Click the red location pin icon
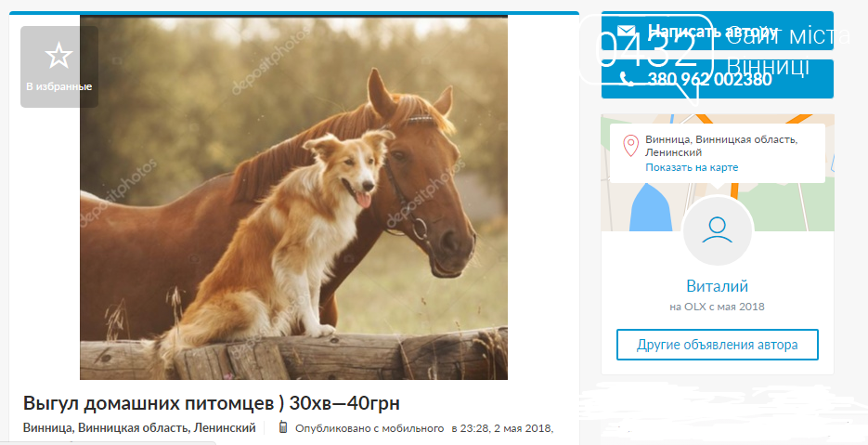 630,146
